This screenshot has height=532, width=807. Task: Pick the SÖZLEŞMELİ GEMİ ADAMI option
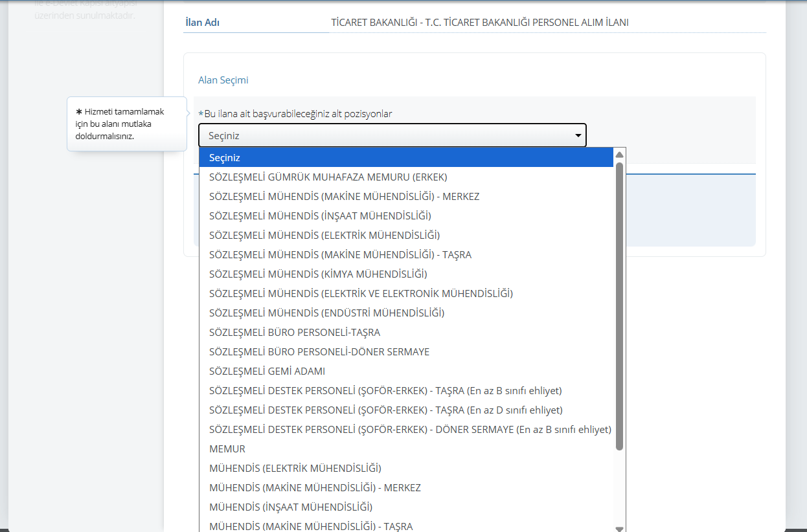click(x=267, y=371)
